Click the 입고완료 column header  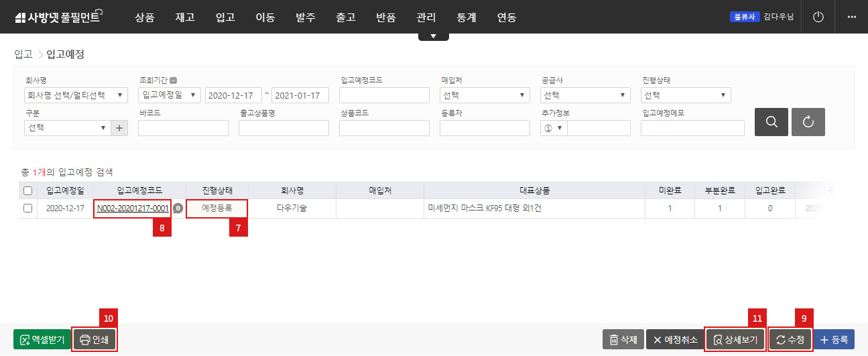[769, 190]
